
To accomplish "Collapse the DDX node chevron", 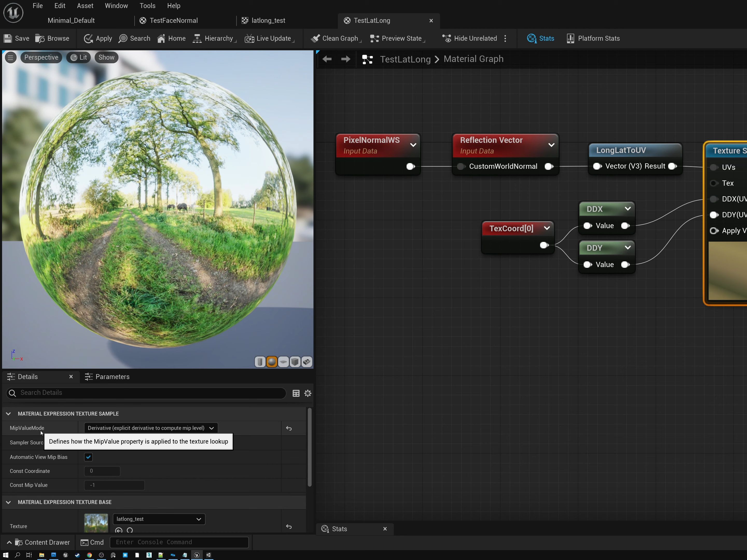I will pos(627,209).
